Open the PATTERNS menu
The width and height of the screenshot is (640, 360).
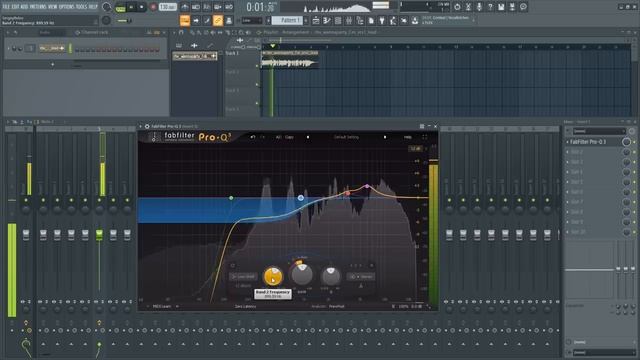(39, 7)
